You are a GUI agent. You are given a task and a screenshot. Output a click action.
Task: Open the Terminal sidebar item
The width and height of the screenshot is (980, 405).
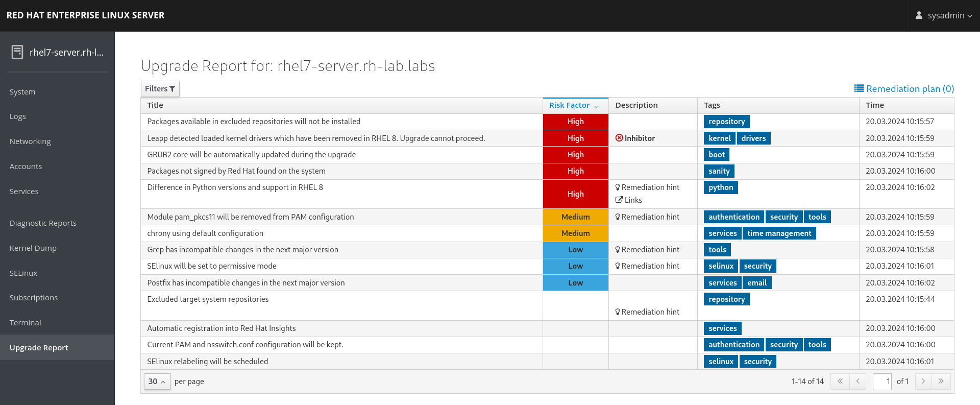pyautogui.click(x=26, y=323)
